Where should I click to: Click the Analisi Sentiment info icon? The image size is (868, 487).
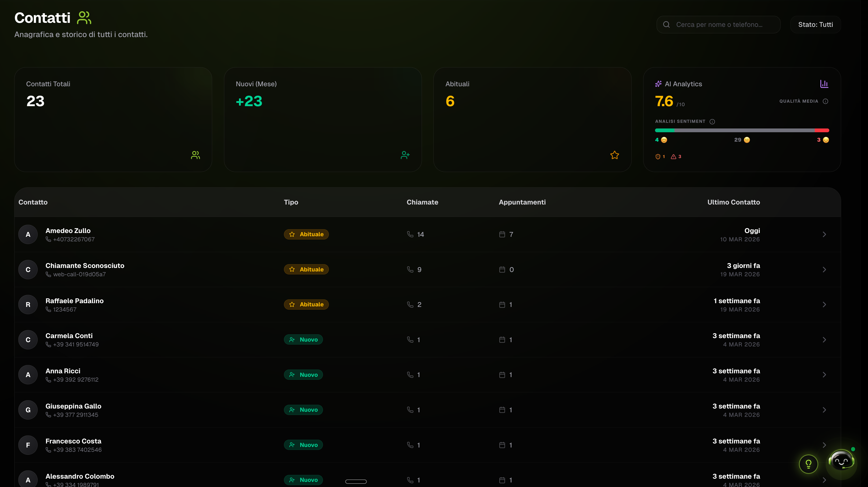[x=712, y=121]
